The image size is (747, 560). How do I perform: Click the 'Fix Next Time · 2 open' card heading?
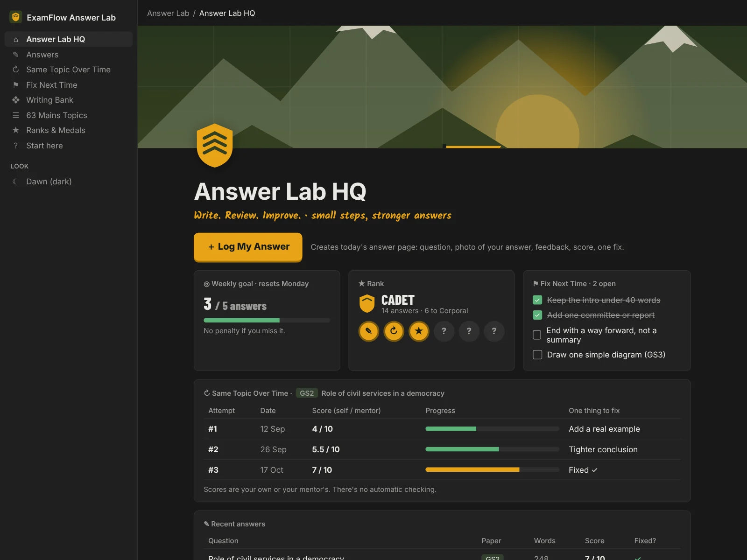point(574,284)
